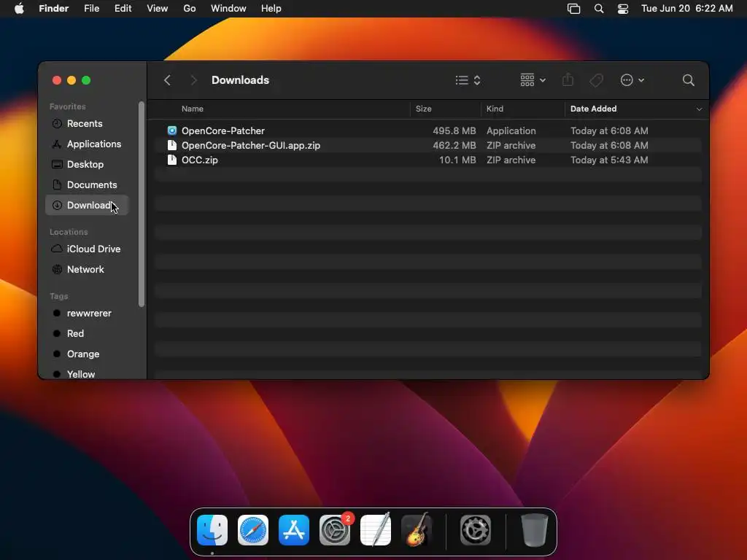
Task: Open the Go menu
Action: [190, 9]
